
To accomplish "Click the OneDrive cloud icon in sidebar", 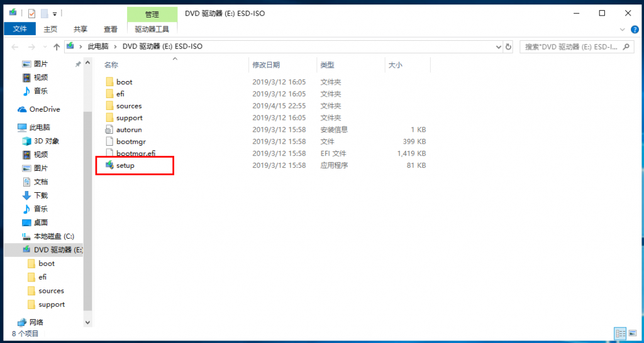I will (22, 109).
